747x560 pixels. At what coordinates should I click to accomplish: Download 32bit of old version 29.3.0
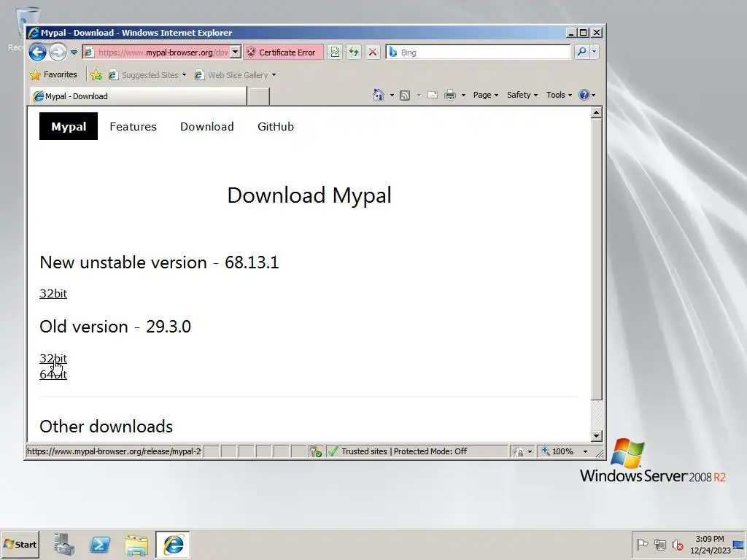(53, 358)
